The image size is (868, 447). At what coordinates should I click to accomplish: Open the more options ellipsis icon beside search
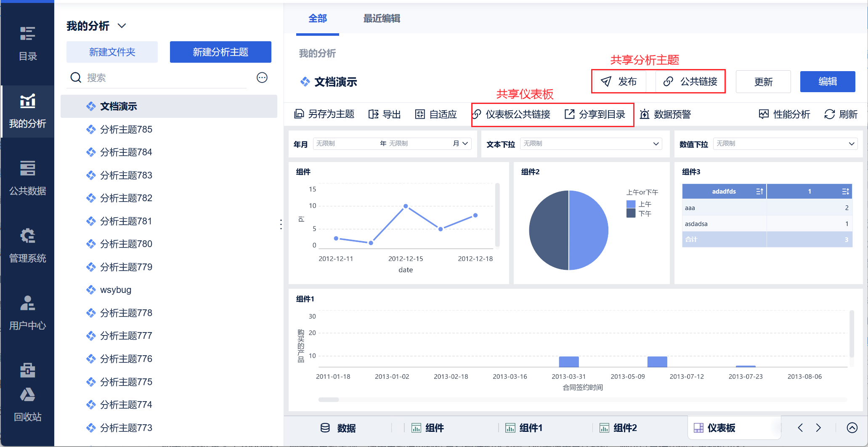click(262, 77)
